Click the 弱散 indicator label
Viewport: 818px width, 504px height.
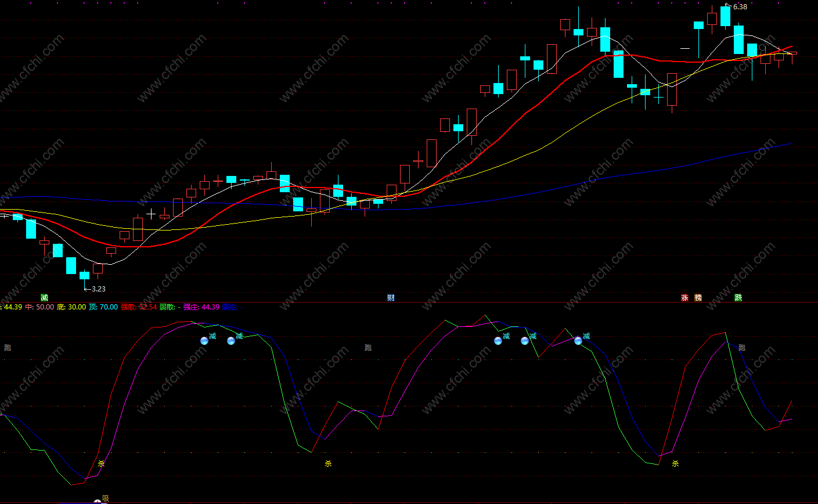168,307
